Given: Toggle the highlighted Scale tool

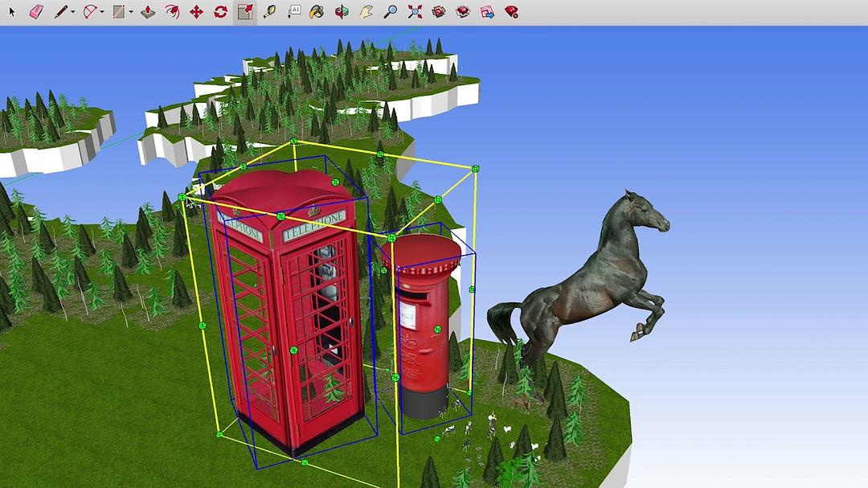Looking at the screenshot, I should point(245,12).
